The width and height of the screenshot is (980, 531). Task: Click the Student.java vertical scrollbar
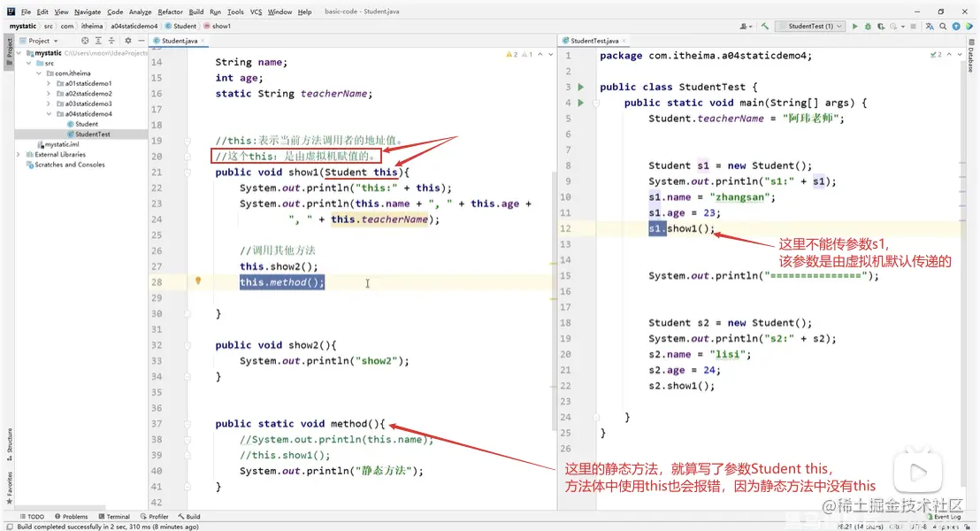554,300
